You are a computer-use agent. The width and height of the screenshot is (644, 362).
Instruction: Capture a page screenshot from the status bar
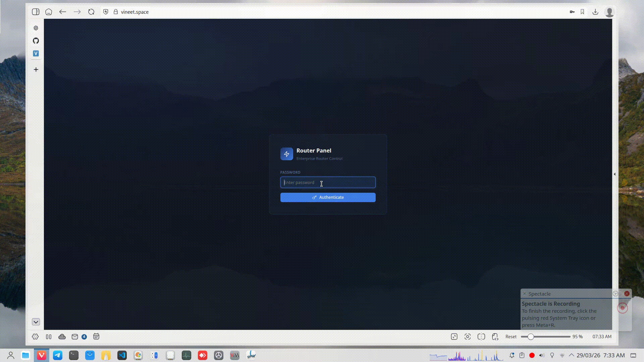click(x=468, y=337)
